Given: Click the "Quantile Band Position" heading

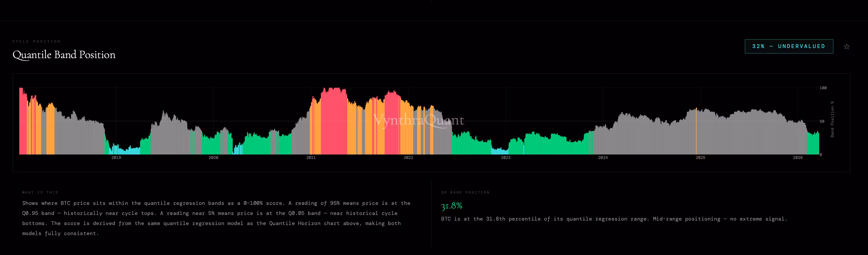Looking at the screenshot, I should [x=64, y=55].
